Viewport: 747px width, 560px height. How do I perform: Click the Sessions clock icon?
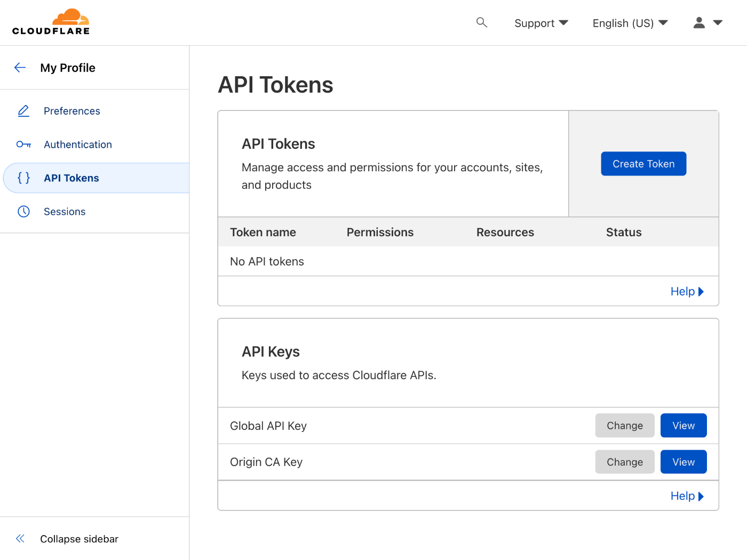pos(23,211)
